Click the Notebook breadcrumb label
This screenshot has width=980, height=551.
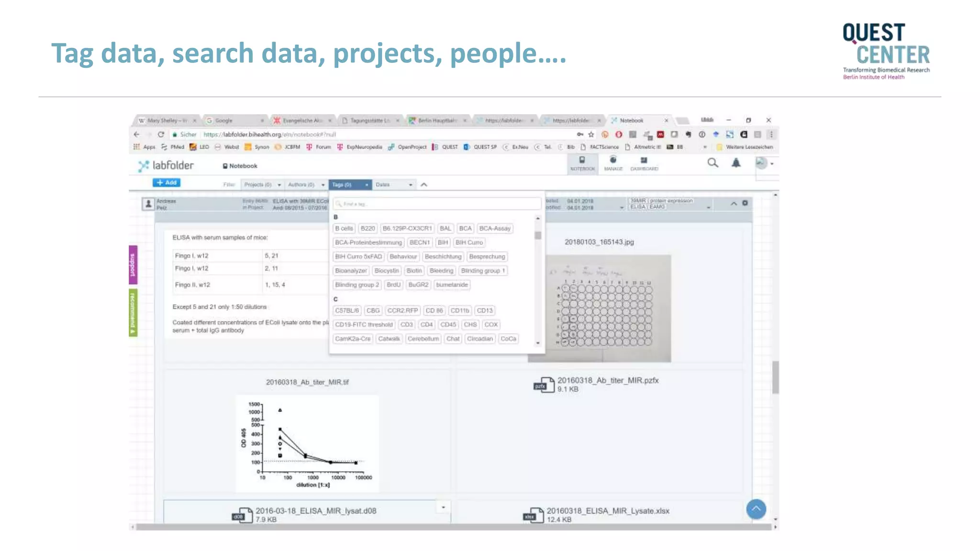[x=240, y=166]
